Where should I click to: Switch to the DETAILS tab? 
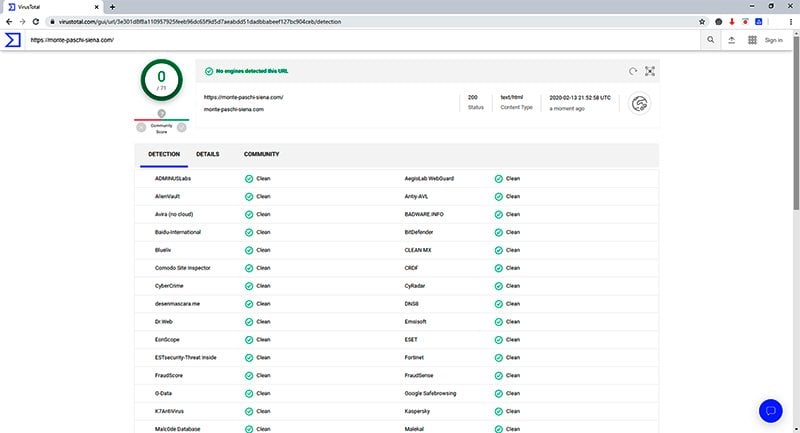(x=208, y=154)
